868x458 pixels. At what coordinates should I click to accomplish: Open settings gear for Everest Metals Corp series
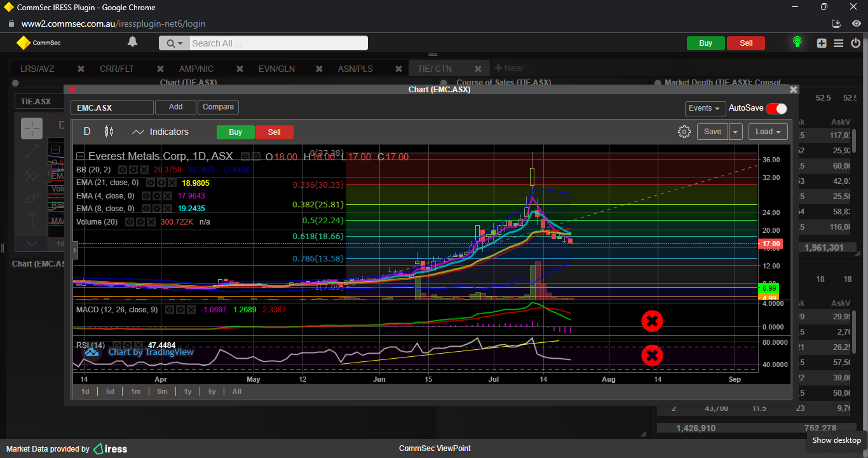coord(257,156)
